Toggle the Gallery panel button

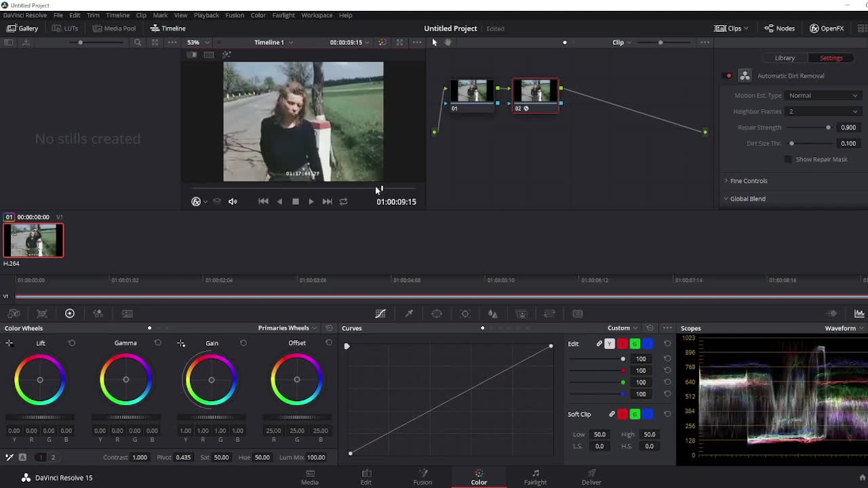click(22, 28)
